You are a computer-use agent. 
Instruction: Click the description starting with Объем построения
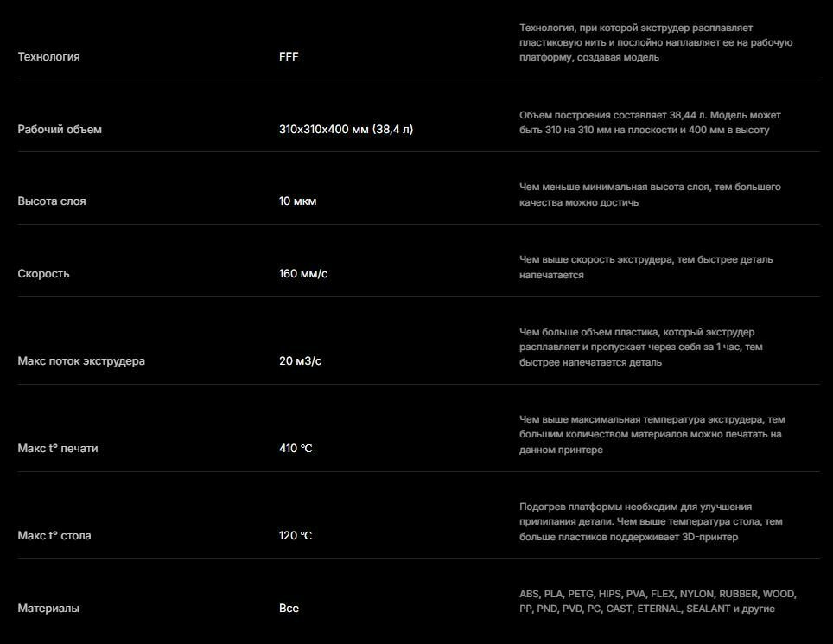[x=650, y=123]
